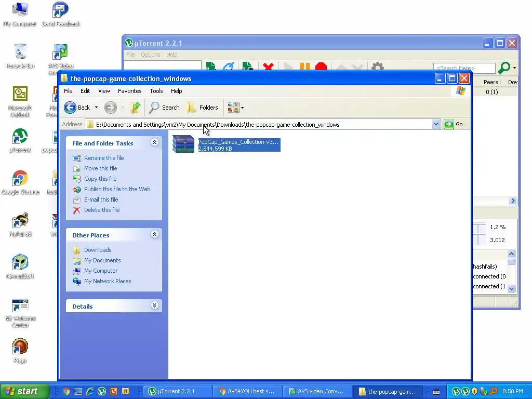This screenshot has width=532, height=399.
Task: Click Move this file
Action: (x=100, y=168)
